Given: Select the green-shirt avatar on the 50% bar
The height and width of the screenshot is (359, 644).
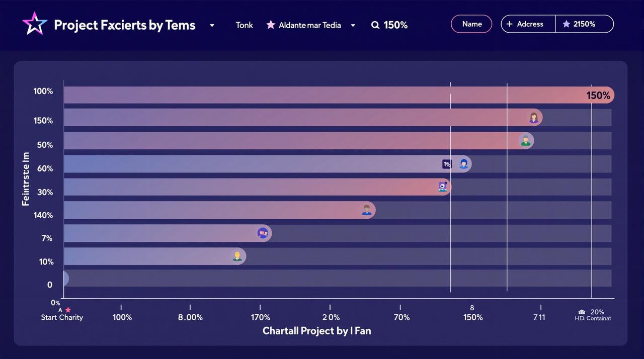Looking at the screenshot, I should click(526, 141).
